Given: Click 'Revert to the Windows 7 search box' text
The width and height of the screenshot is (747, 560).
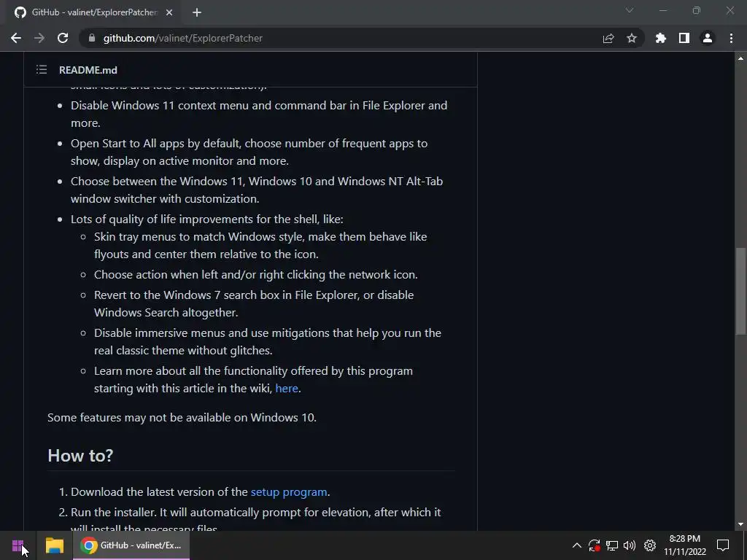Looking at the screenshot, I should click(x=254, y=304).
